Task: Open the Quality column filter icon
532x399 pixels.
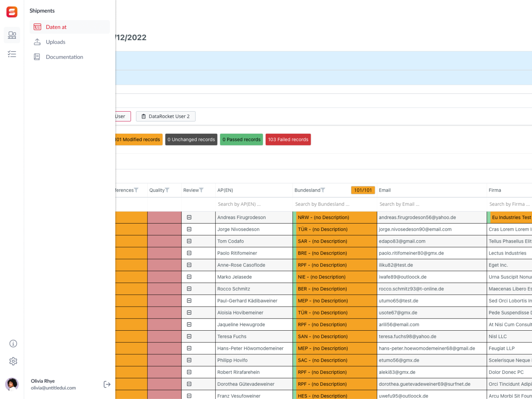Action: point(167,190)
